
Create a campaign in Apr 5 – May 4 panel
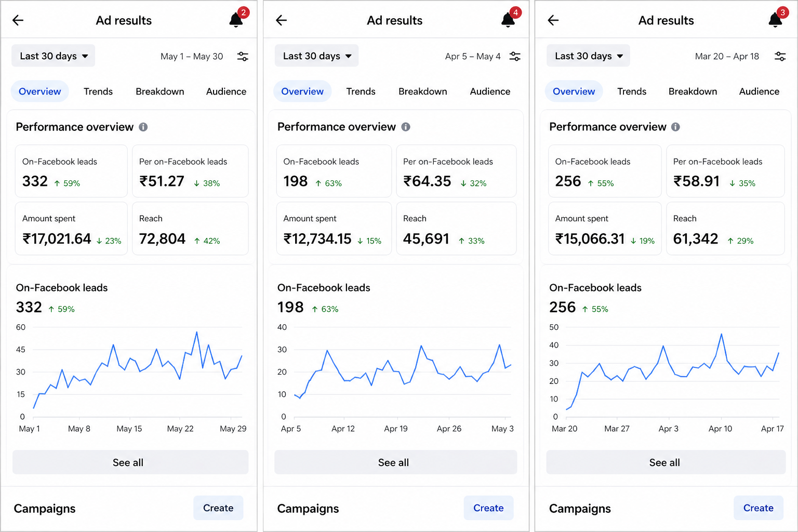click(488, 508)
